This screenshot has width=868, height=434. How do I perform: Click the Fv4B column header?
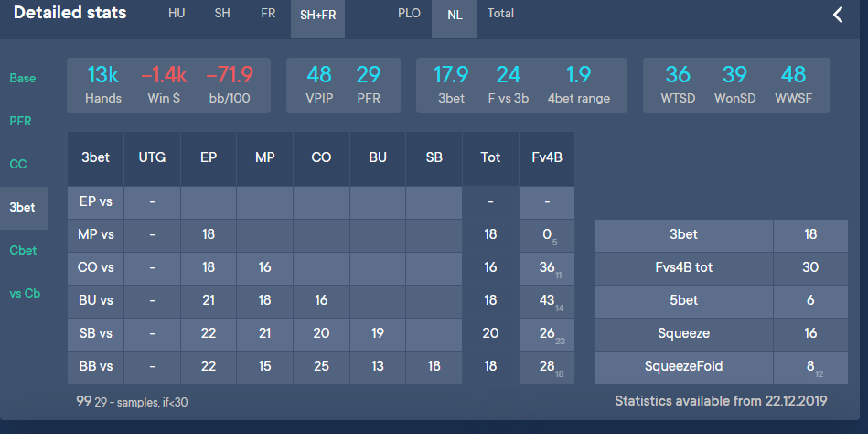[x=546, y=157]
